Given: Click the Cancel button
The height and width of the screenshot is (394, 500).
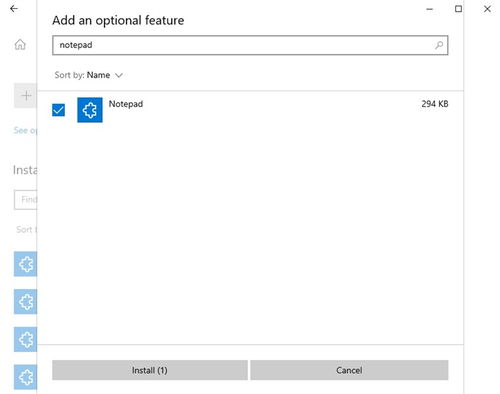Looking at the screenshot, I should click(x=349, y=370).
